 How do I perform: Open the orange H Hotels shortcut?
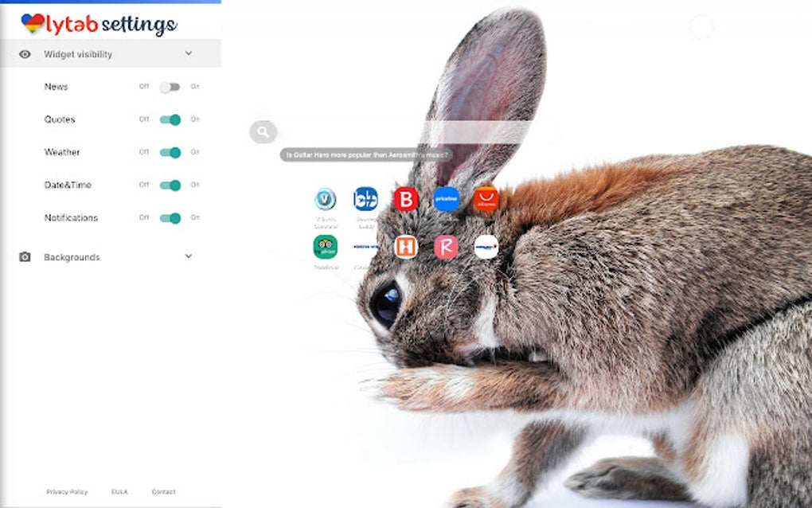pos(406,247)
